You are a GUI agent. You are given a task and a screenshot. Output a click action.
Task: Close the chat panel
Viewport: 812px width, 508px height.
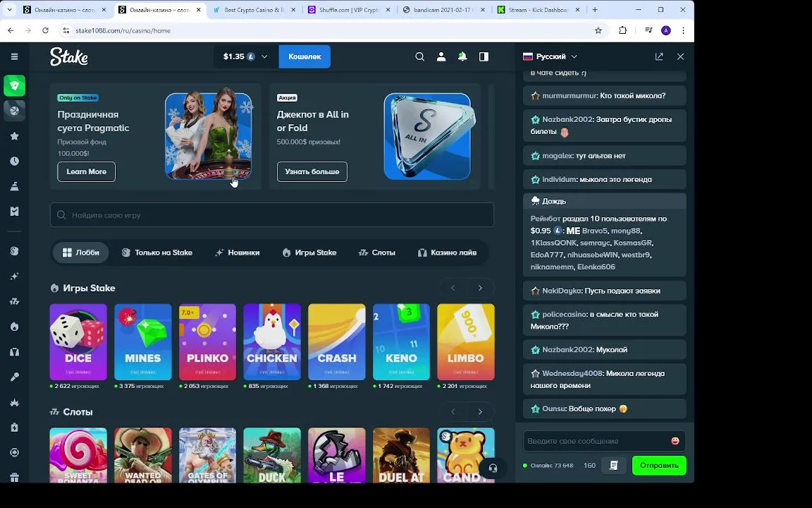[x=680, y=56]
